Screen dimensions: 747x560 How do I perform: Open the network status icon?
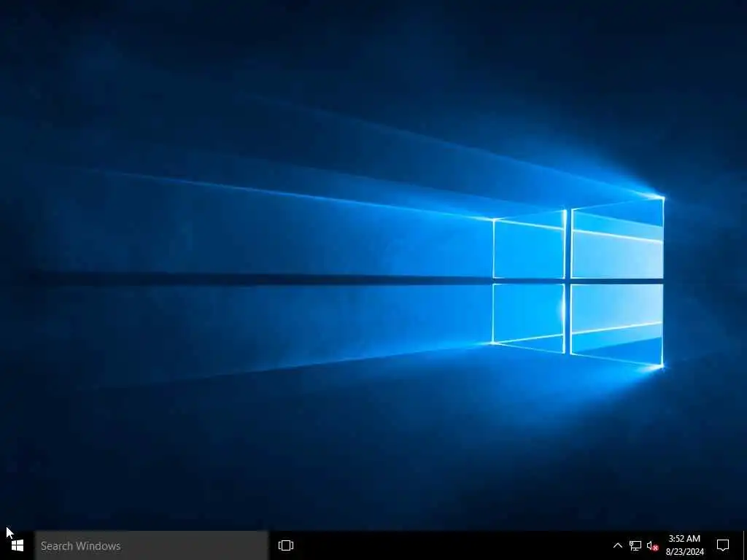[635, 545]
